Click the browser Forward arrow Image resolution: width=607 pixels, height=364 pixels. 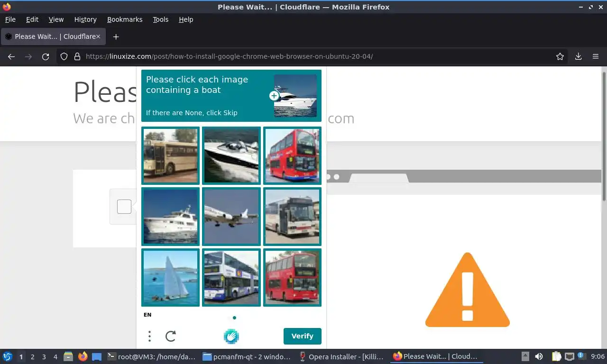(28, 56)
